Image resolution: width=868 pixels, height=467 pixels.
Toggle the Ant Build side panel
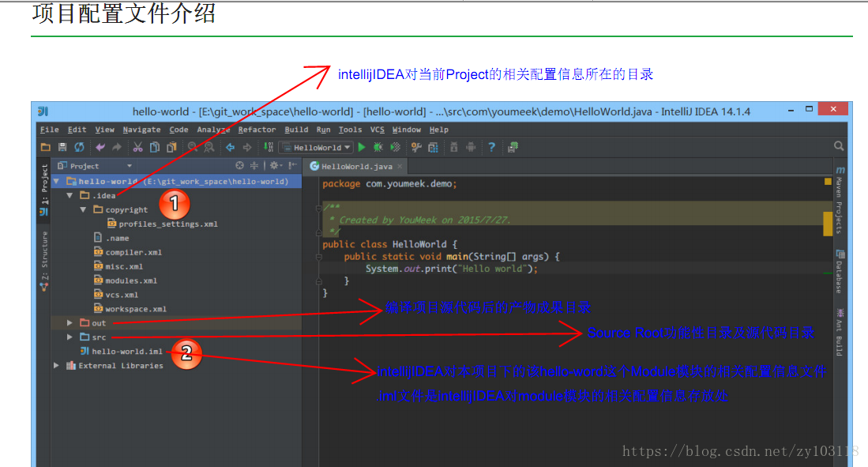tap(840, 332)
